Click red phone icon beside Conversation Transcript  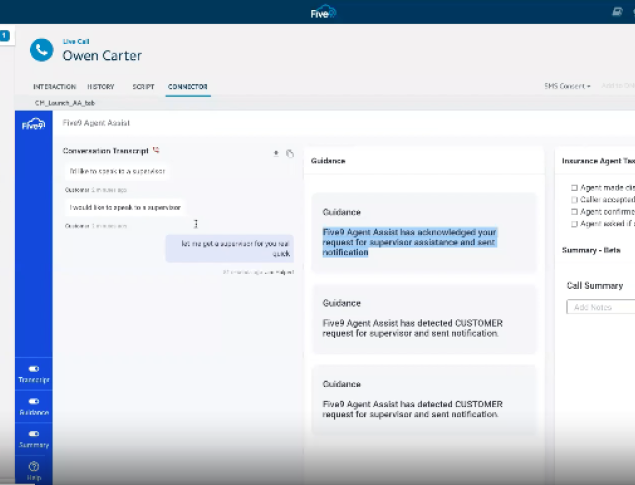156,150
